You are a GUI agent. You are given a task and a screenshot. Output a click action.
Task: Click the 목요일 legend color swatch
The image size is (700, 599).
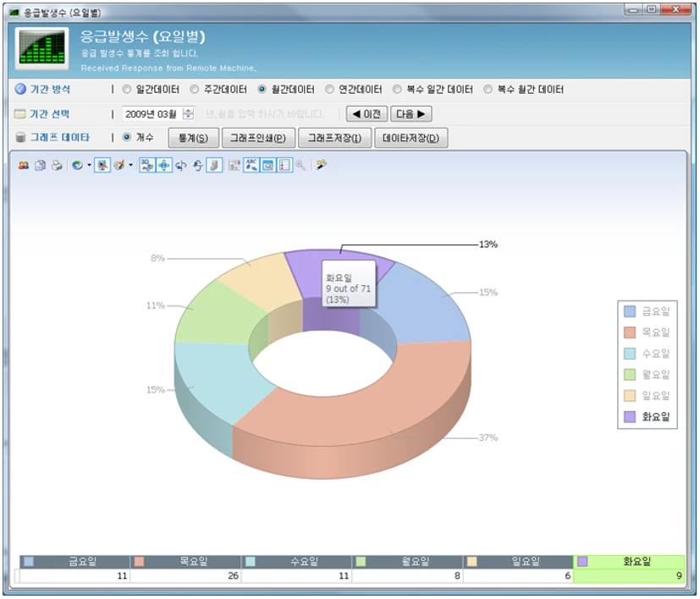click(x=630, y=332)
